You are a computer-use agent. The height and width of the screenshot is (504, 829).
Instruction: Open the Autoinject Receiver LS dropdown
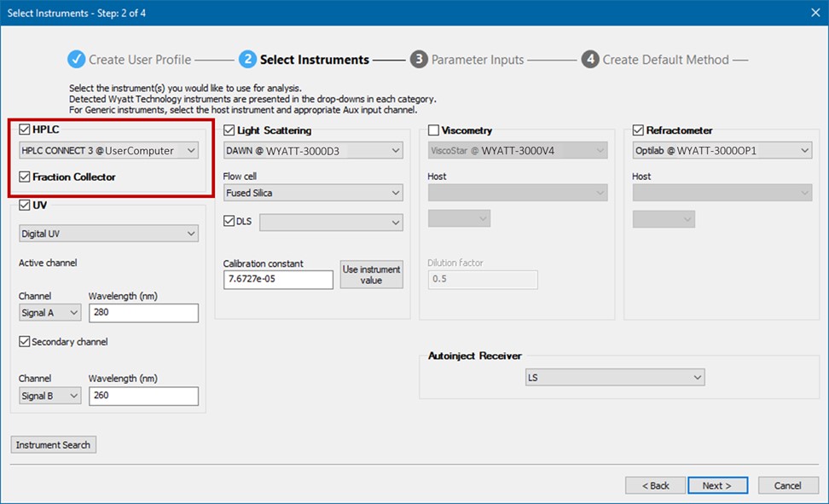[x=615, y=378]
